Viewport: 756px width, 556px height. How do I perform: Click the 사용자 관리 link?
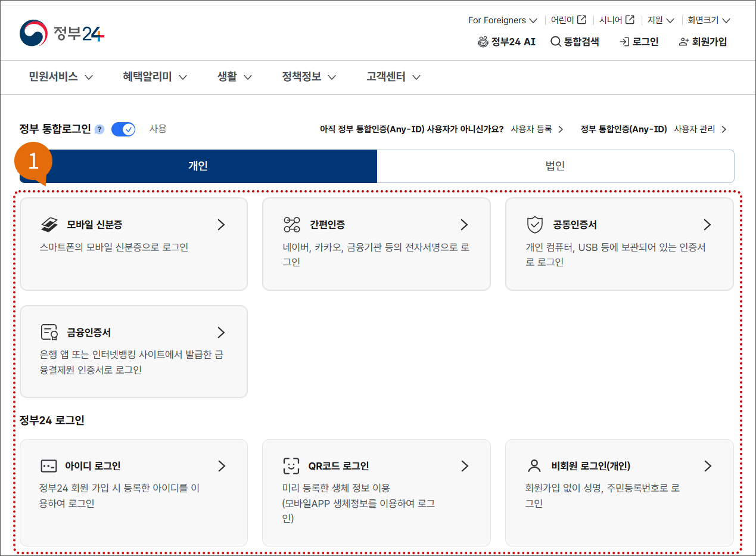point(701,129)
